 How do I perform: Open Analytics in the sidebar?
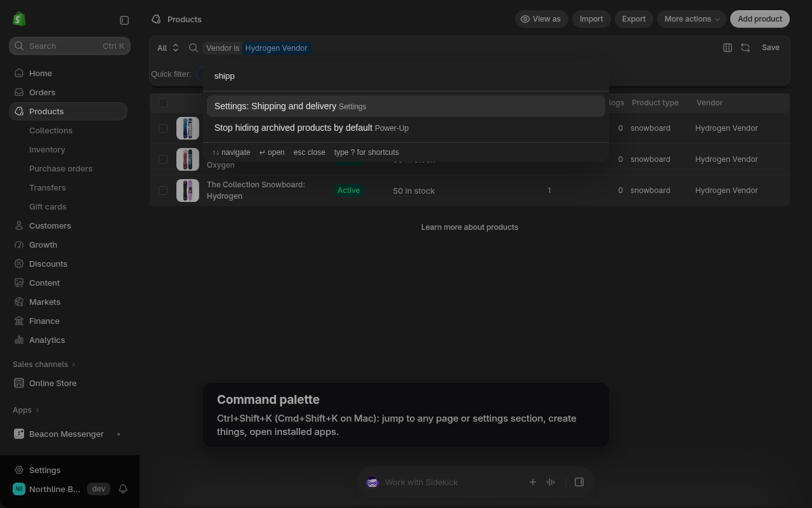tap(69, 340)
